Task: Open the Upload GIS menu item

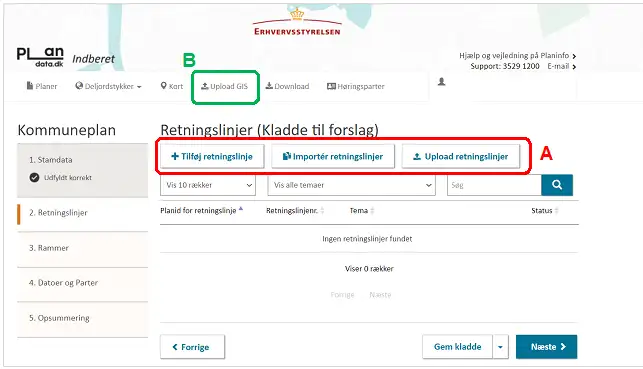Action: pyautogui.click(x=224, y=86)
